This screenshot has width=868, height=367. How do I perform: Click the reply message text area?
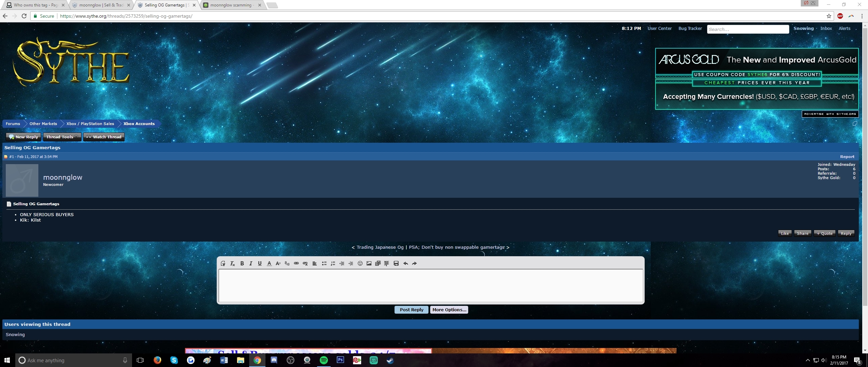[x=430, y=285]
